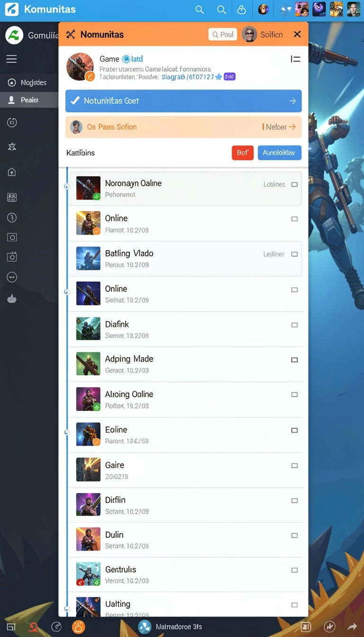Expand the Notunitas Goet arrow
Image resolution: width=364 pixels, height=637 pixels.
tap(292, 101)
